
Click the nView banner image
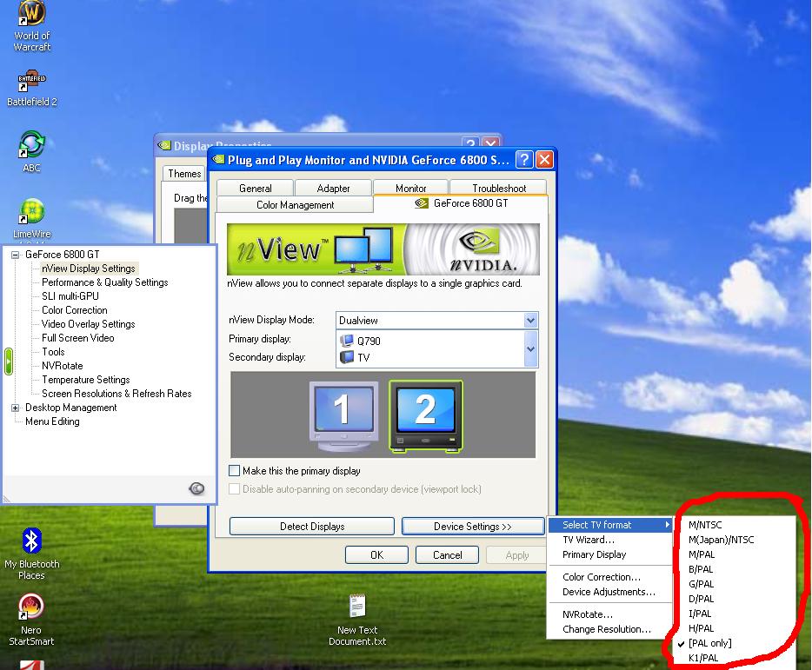(383, 249)
